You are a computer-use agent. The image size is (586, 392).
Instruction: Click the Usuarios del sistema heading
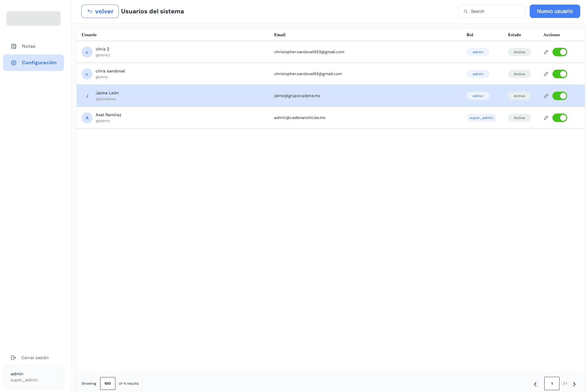click(153, 11)
